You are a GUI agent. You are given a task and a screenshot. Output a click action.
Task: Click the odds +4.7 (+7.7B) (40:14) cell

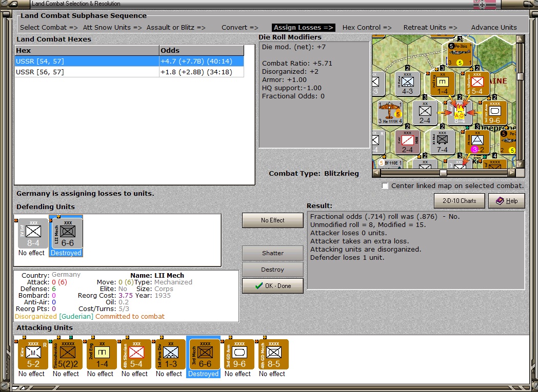(202, 61)
